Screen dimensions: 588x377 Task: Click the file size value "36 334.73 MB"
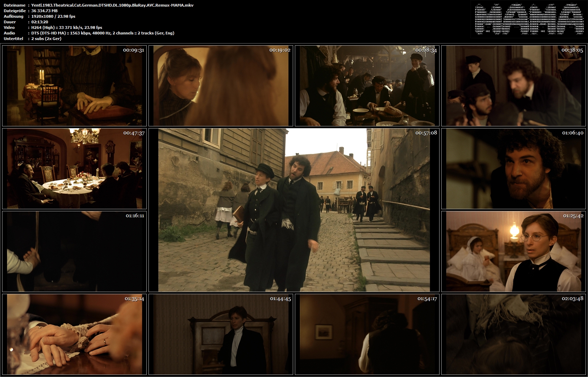pos(44,11)
